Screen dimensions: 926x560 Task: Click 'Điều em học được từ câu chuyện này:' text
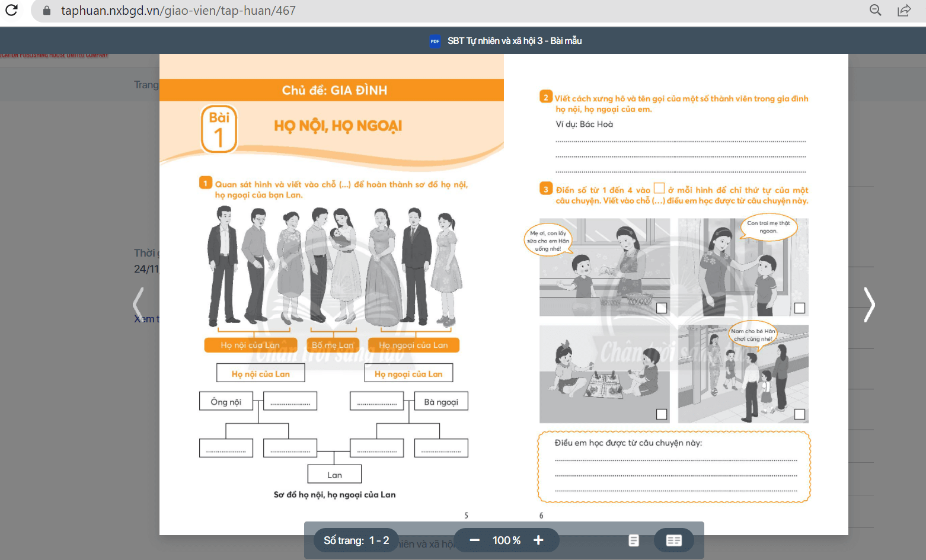pos(628,443)
